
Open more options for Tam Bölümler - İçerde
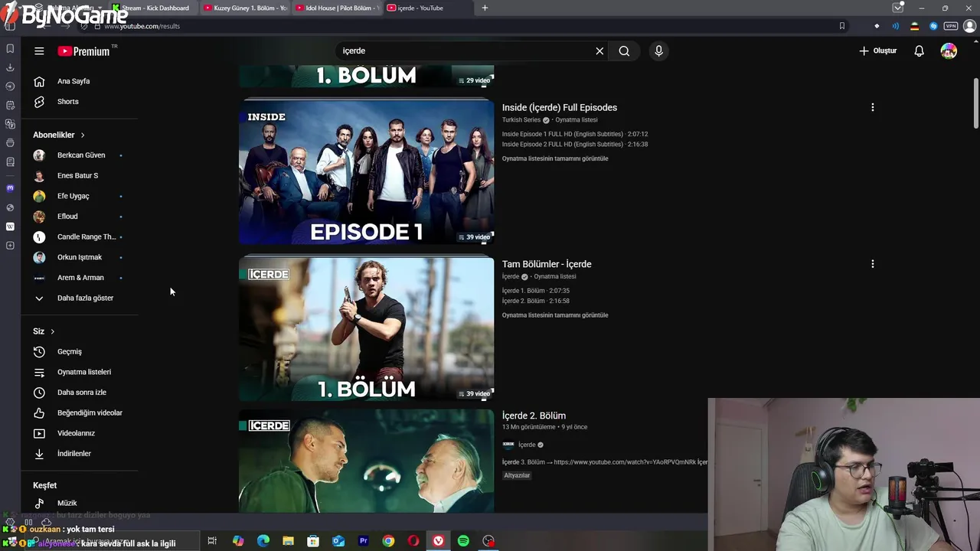[872, 264]
